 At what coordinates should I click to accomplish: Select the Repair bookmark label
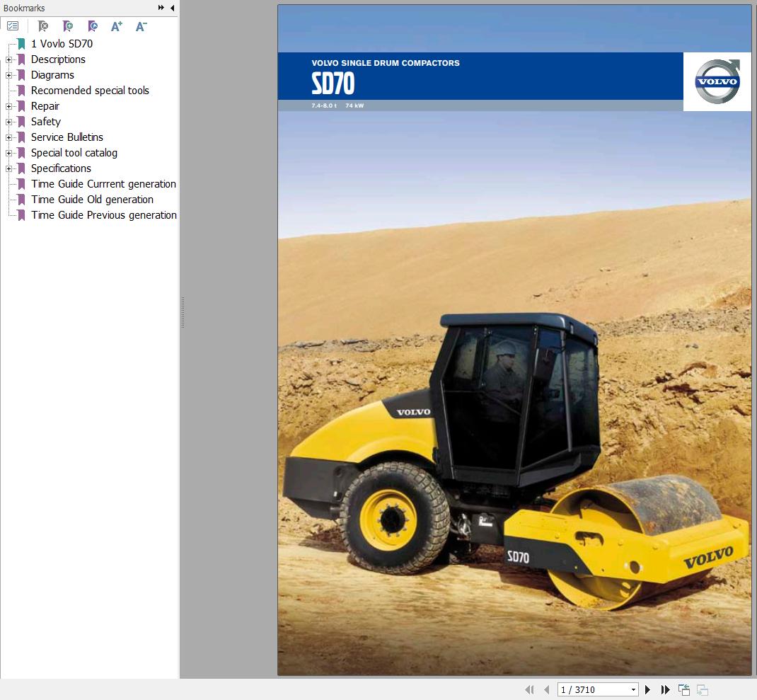(45, 105)
